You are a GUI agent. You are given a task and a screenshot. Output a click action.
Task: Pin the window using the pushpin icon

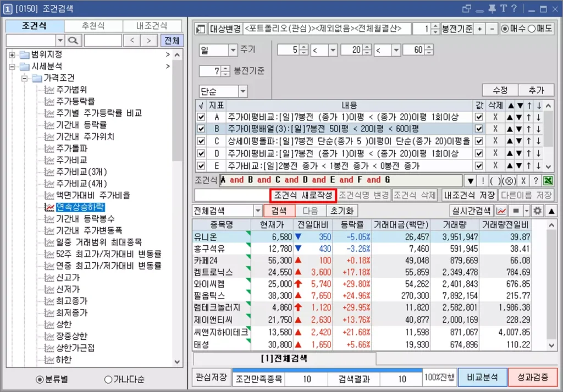point(492,9)
